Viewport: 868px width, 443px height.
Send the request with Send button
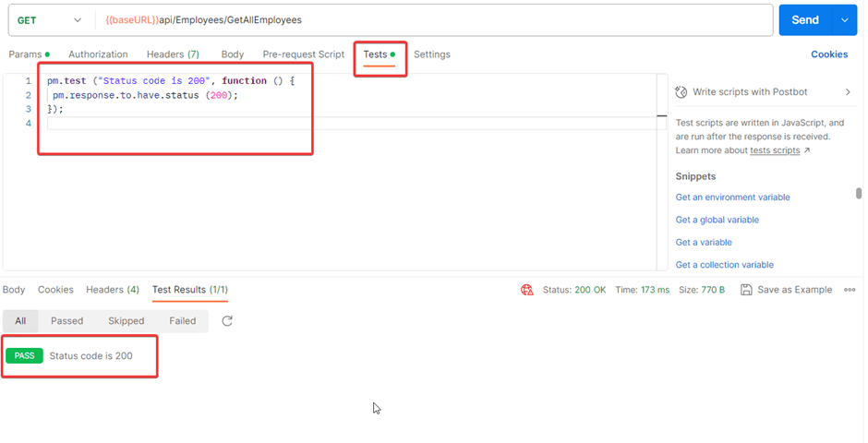click(805, 20)
